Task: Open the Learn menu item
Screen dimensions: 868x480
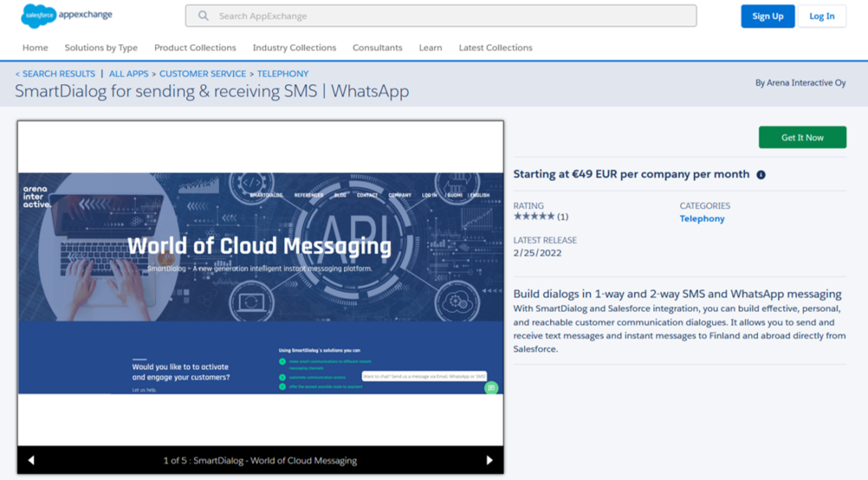Action: (x=430, y=47)
